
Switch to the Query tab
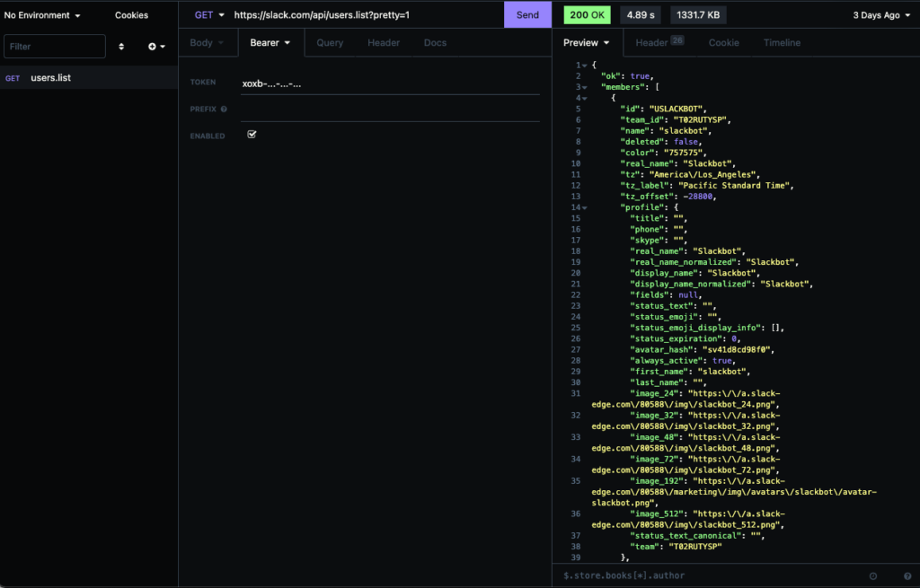click(x=330, y=43)
